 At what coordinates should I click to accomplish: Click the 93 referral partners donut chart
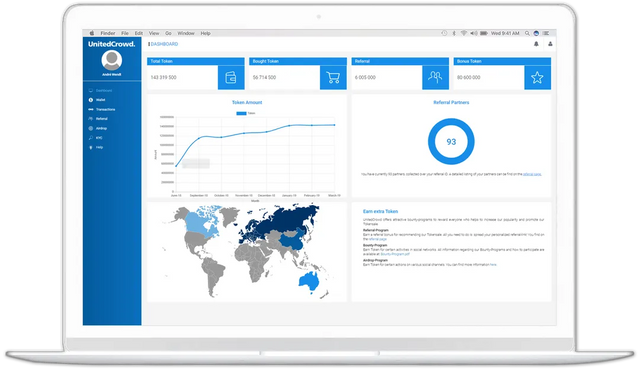tap(451, 142)
